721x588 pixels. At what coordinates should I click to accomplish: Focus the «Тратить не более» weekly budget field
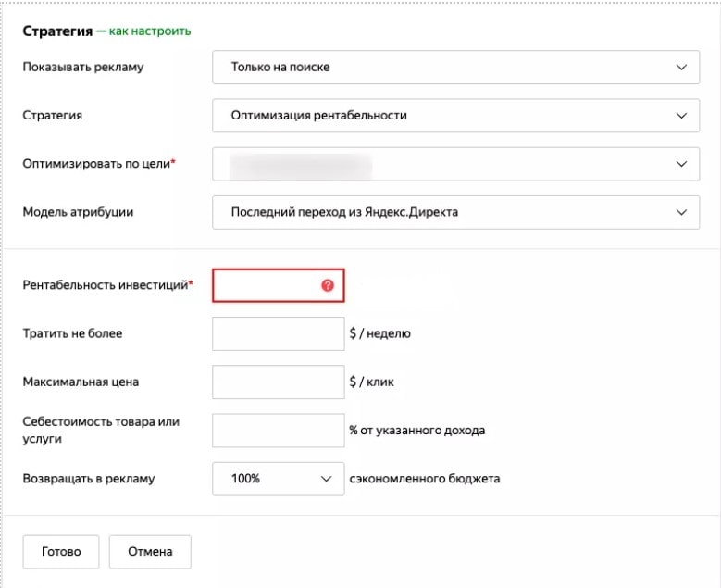(x=278, y=333)
